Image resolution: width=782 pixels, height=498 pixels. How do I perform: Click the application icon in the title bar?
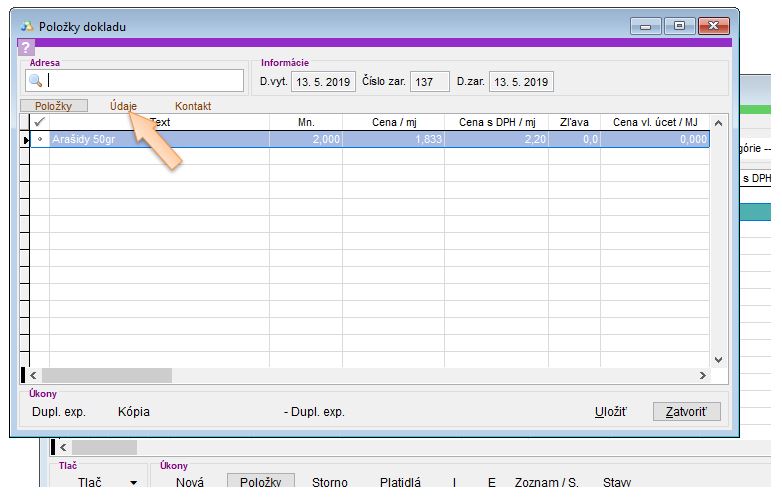click(26, 26)
